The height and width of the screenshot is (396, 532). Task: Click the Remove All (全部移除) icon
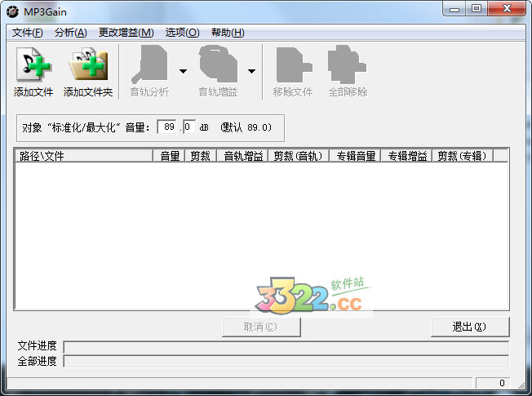tap(347, 65)
